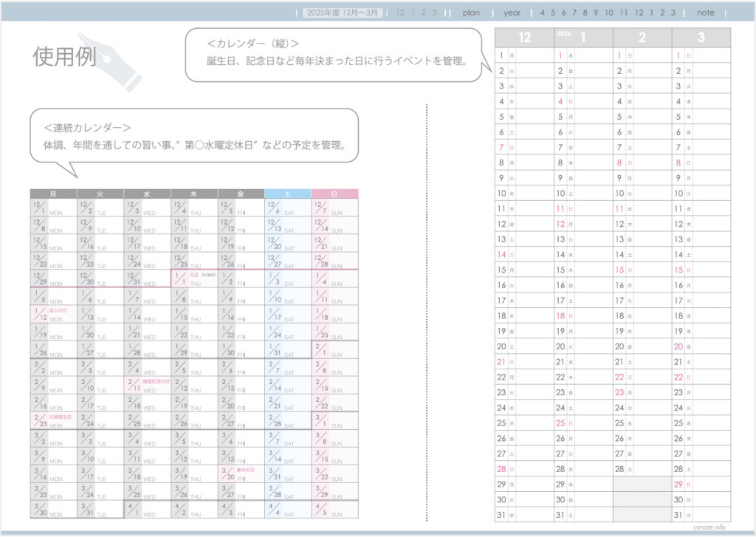
Task: Select the 2026 January header in vertical calendar
Action: coord(583,38)
